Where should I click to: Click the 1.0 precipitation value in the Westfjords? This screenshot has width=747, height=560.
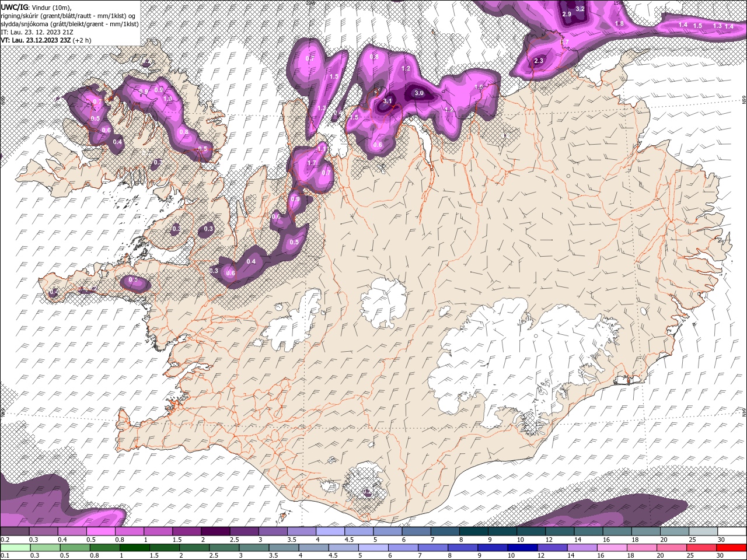coord(168,99)
